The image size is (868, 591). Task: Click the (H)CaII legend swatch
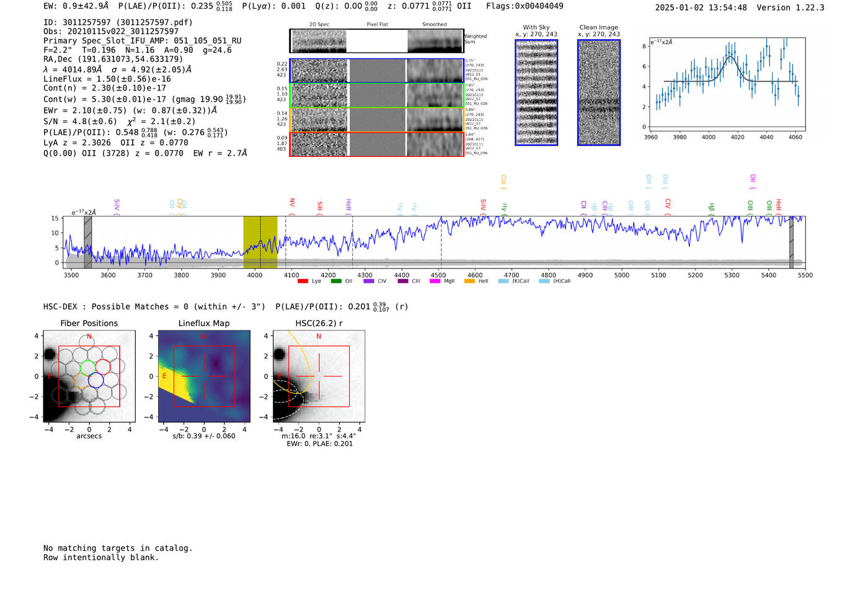[x=544, y=281]
